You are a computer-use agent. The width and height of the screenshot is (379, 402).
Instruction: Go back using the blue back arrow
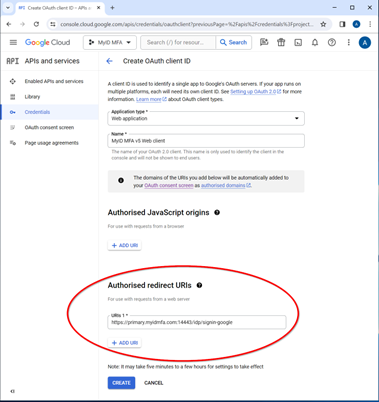click(x=109, y=61)
